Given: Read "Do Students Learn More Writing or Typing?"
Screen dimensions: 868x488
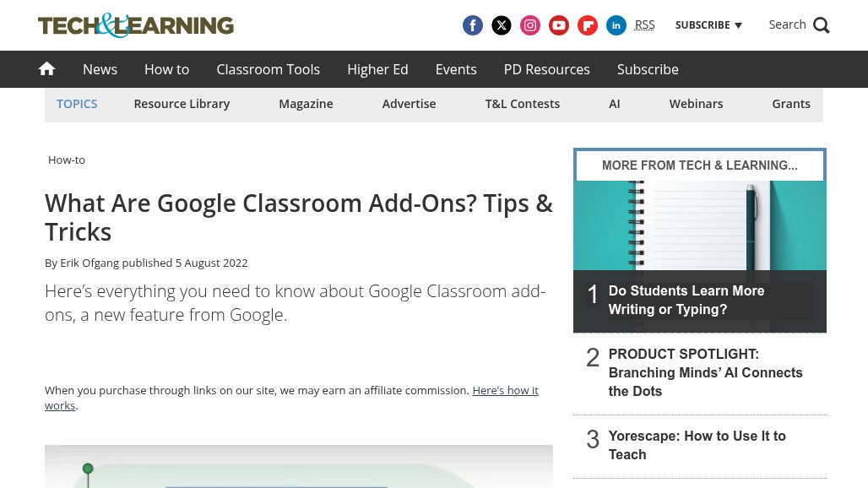Looking at the screenshot, I should tap(686, 300).
